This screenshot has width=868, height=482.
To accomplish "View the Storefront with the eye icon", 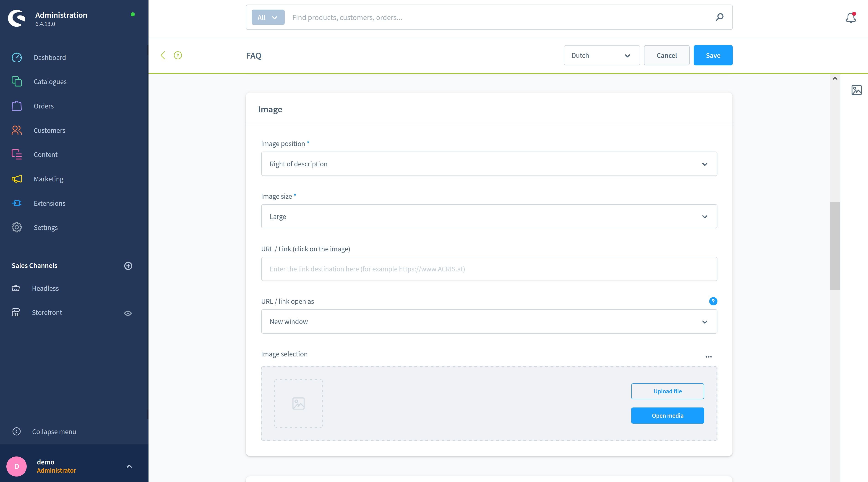I will pos(128,313).
